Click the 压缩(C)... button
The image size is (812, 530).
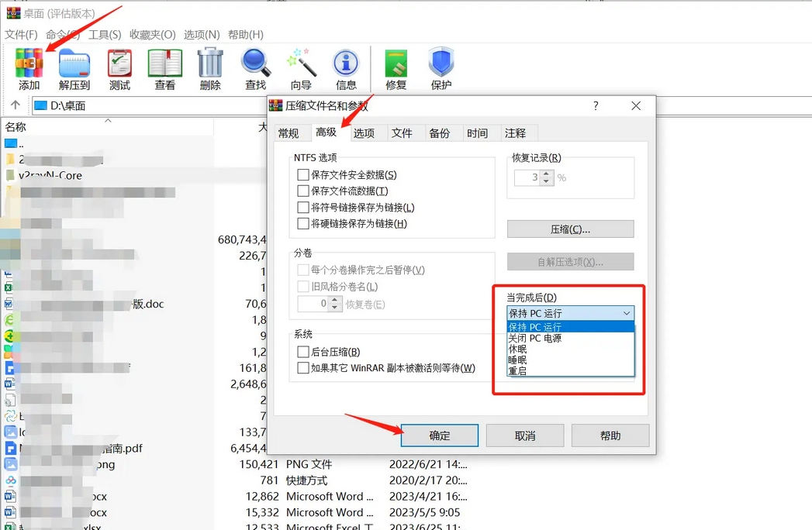[x=570, y=229]
